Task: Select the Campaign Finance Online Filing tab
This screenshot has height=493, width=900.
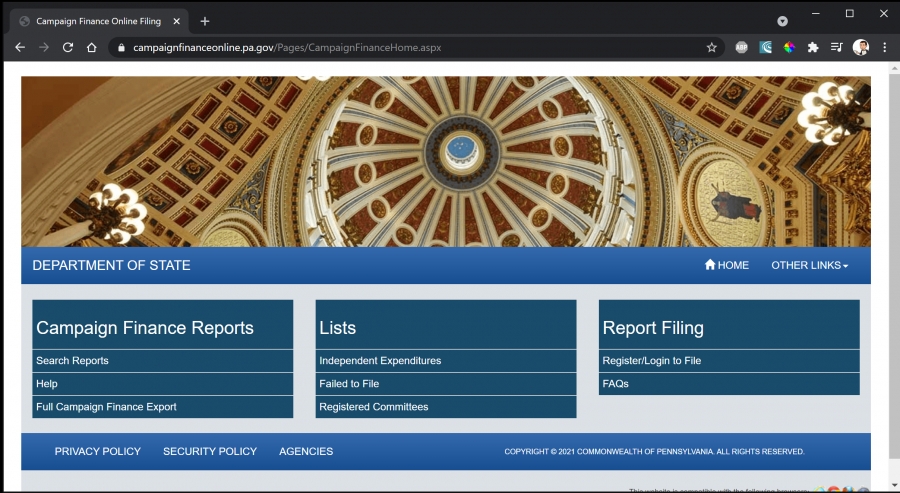Action: (98, 21)
